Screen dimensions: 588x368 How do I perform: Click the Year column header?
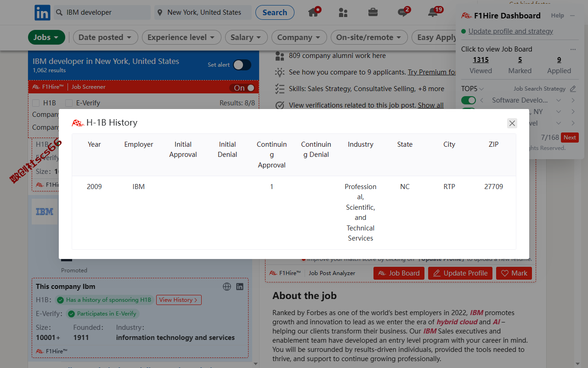pos(94,144)
